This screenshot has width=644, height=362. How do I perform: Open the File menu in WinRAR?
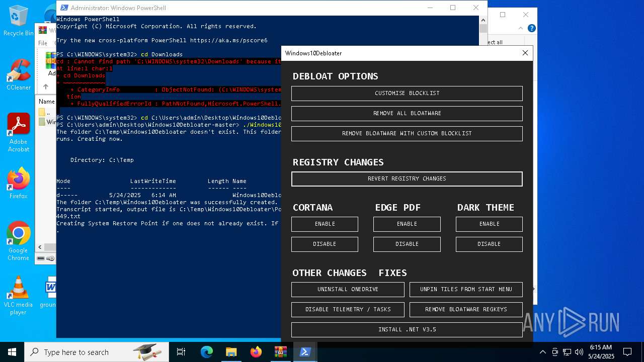click(x=43, y=43)
